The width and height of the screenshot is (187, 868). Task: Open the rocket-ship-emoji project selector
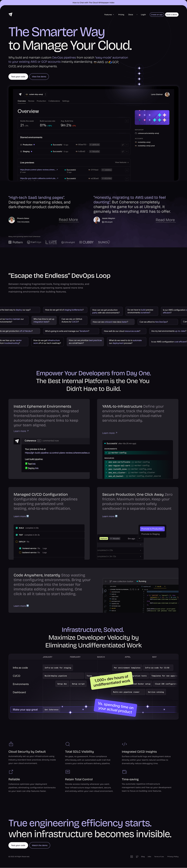[x=36, y=94]
